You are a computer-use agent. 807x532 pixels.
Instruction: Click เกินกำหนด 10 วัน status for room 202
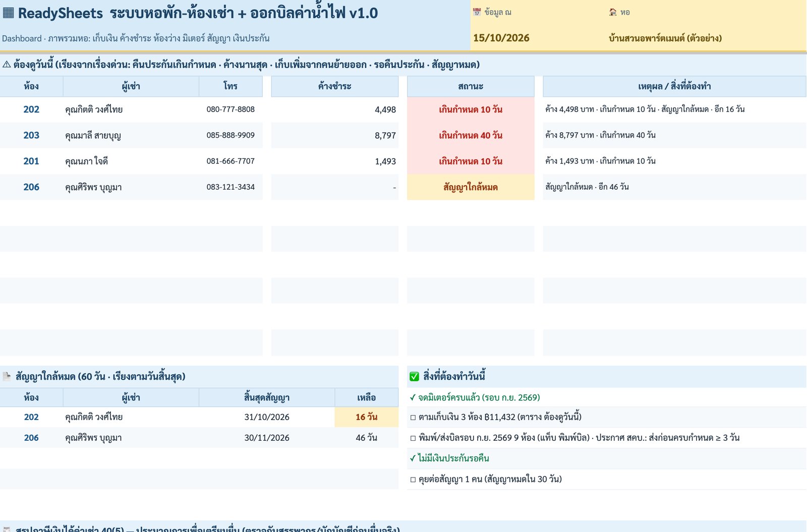point(471,109)
